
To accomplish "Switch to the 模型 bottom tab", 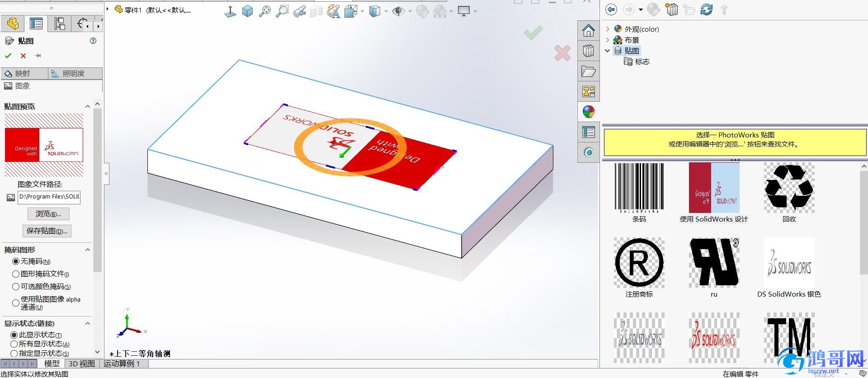I will pos(52,364).
